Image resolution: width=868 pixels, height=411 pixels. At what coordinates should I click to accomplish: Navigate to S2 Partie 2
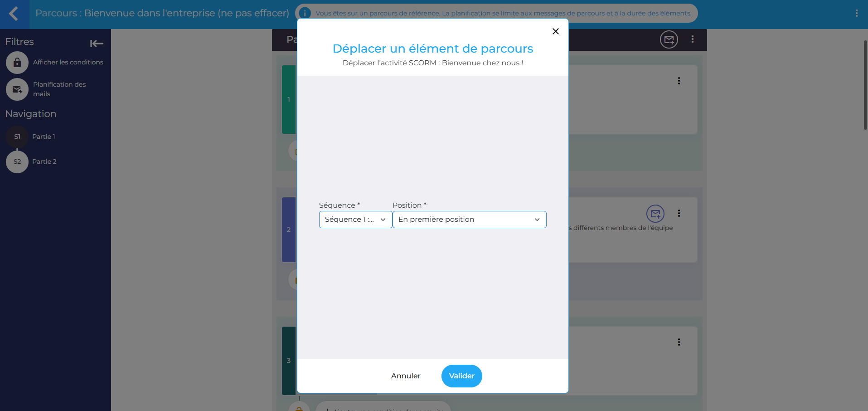coord(17,161)
